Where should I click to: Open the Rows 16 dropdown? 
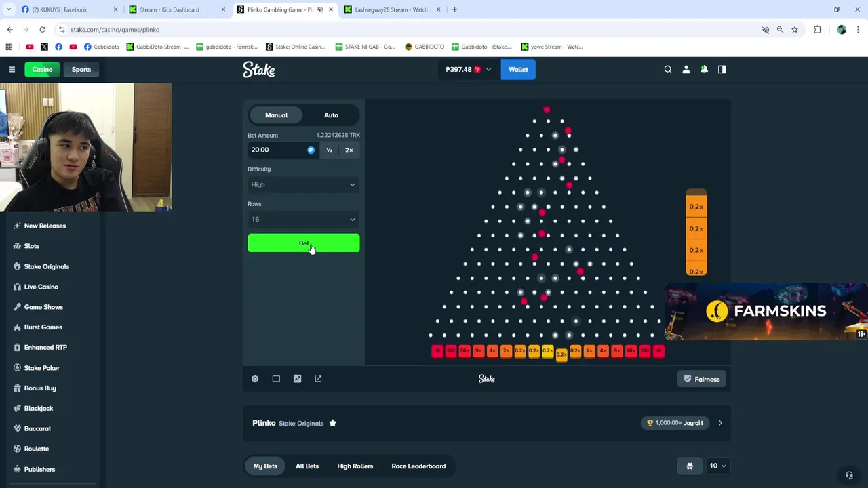tap(303, 219)
